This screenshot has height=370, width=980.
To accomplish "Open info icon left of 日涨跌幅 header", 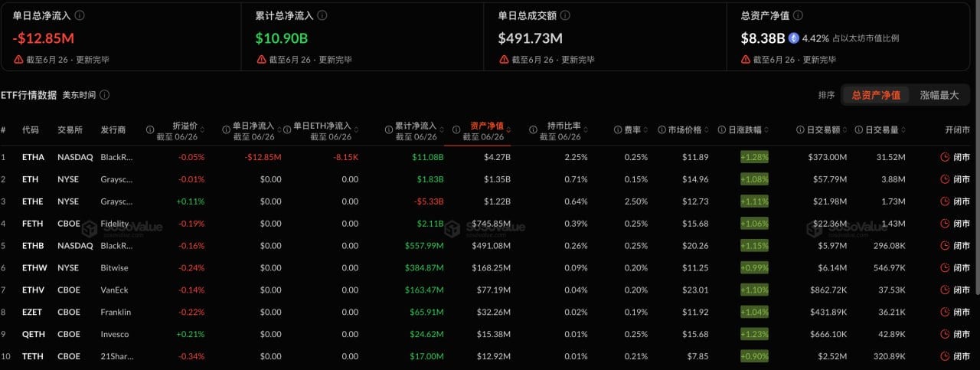I will pos(721,130).
